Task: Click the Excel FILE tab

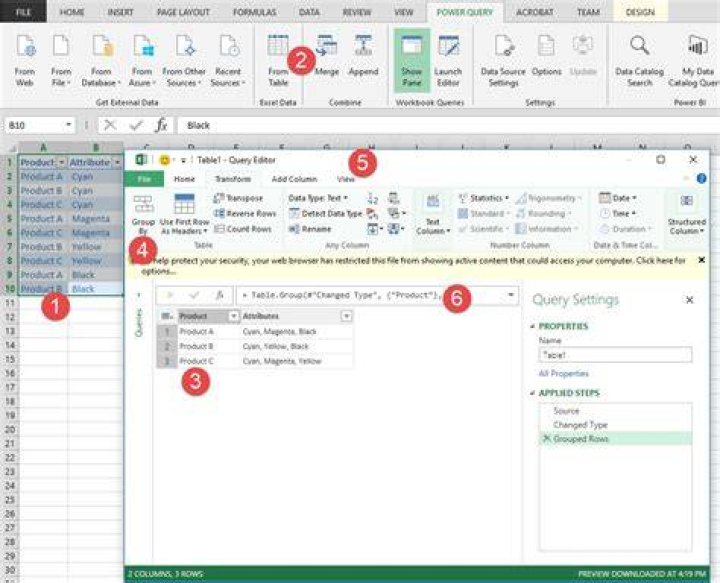Action: click(23, 12)
